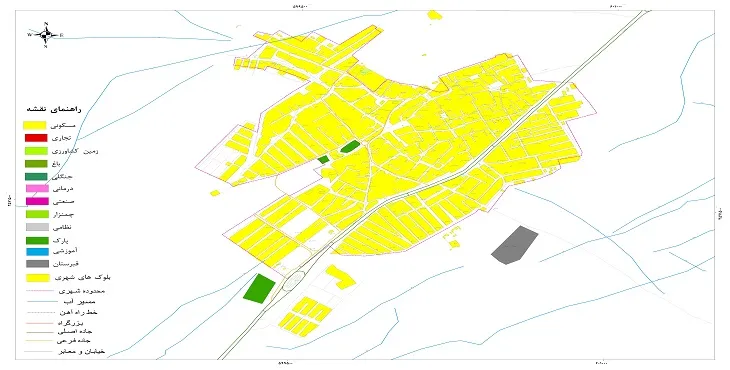Screen dimensions: 730x370
Task: Select the جنگلی legend label
Action: [63, 176]
